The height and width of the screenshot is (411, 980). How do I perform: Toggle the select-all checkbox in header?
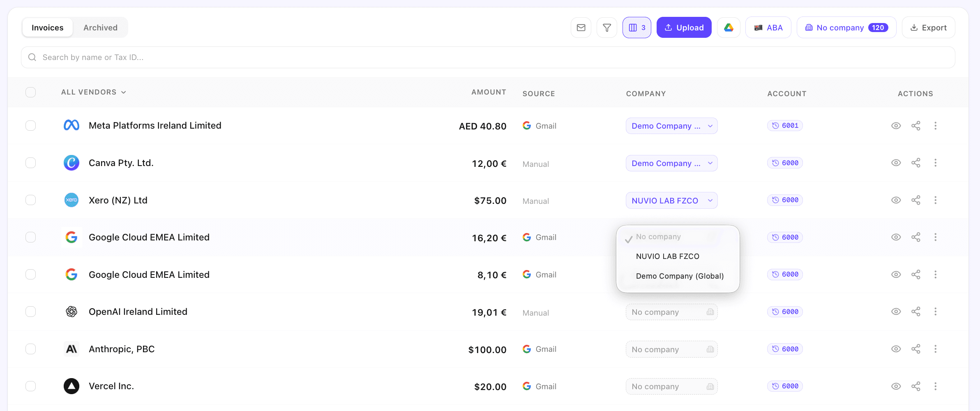[31, 92]
